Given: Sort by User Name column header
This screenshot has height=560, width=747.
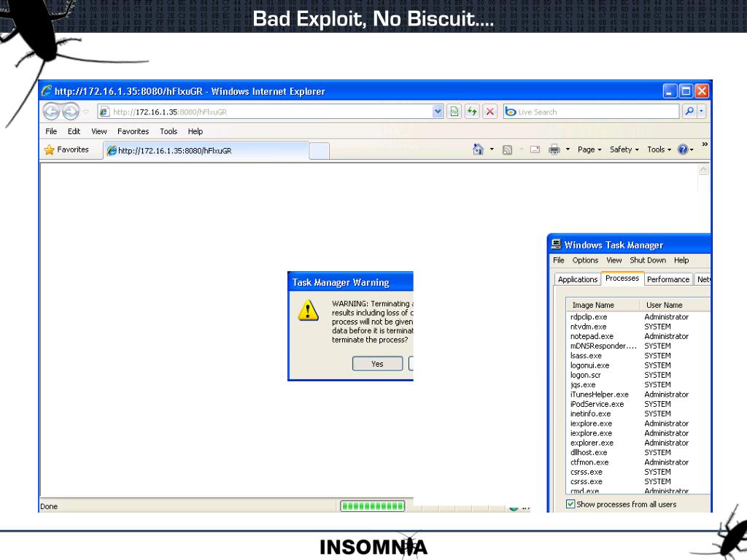Looking at the screenshot, I should pyautogui.click(x=675, y=305).
